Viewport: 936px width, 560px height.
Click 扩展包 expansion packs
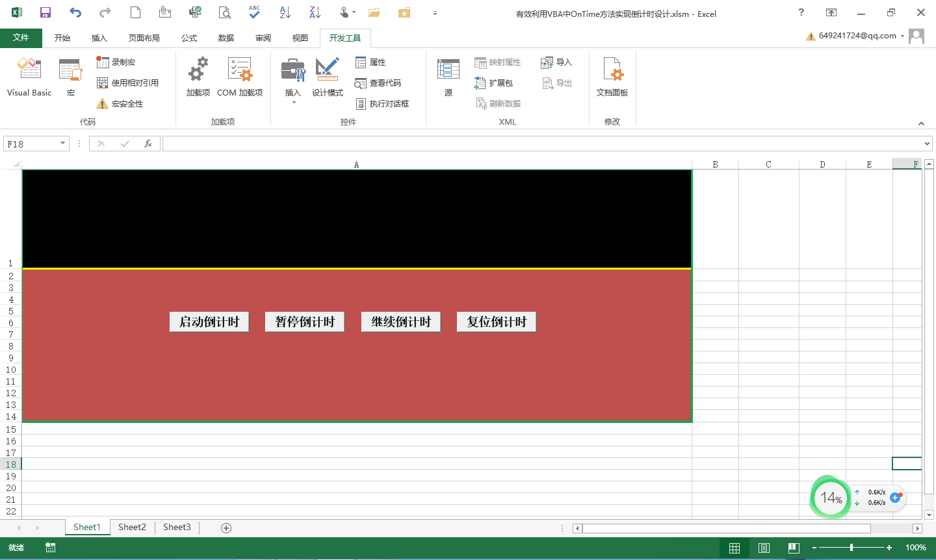tap(493, 83)
